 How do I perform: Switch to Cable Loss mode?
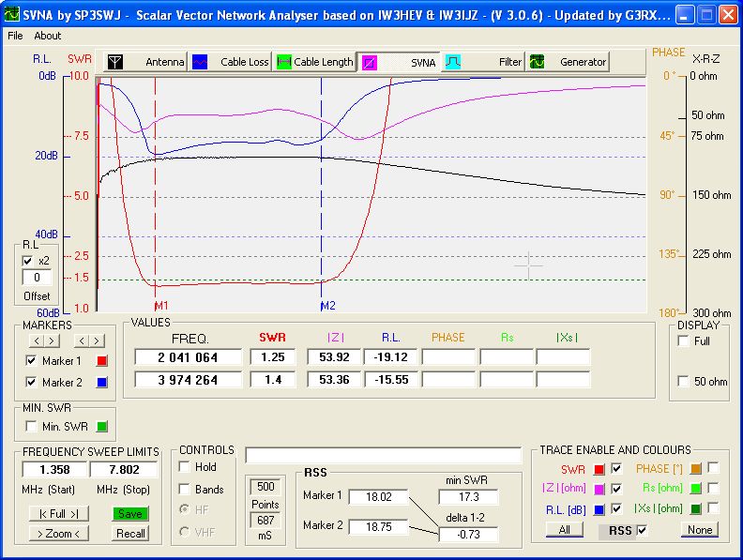230,62
